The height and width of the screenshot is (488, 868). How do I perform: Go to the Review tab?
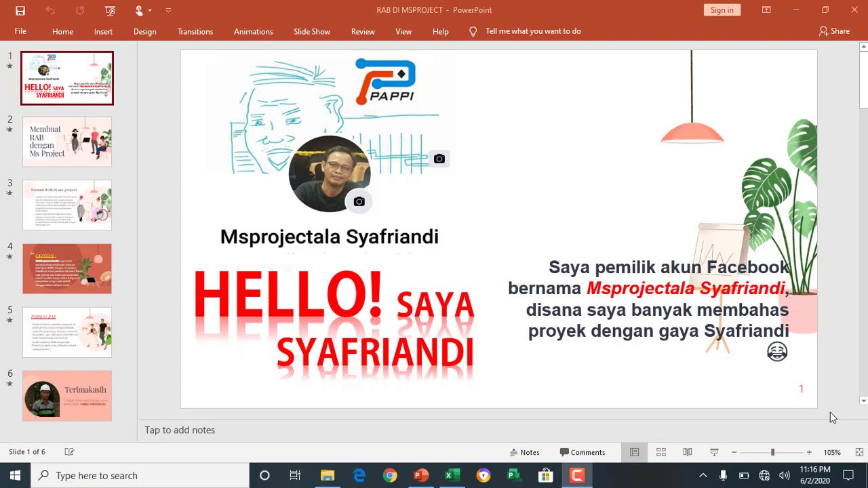(x=363, y=31)
